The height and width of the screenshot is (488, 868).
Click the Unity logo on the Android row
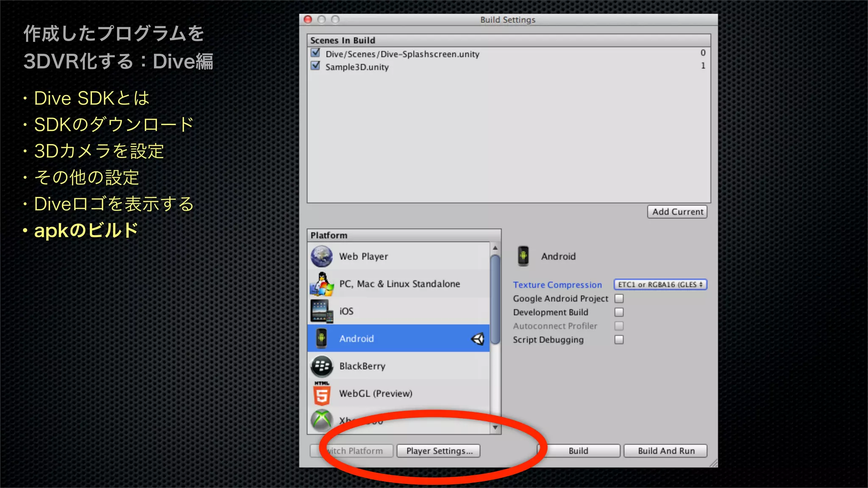tap(478, 338)
